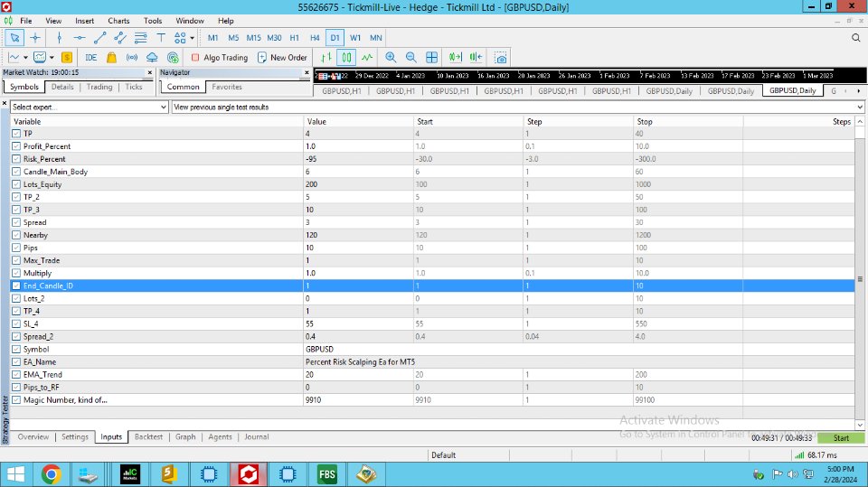Toggle chart shift icon
868x487 pixels.
[476, 58]
